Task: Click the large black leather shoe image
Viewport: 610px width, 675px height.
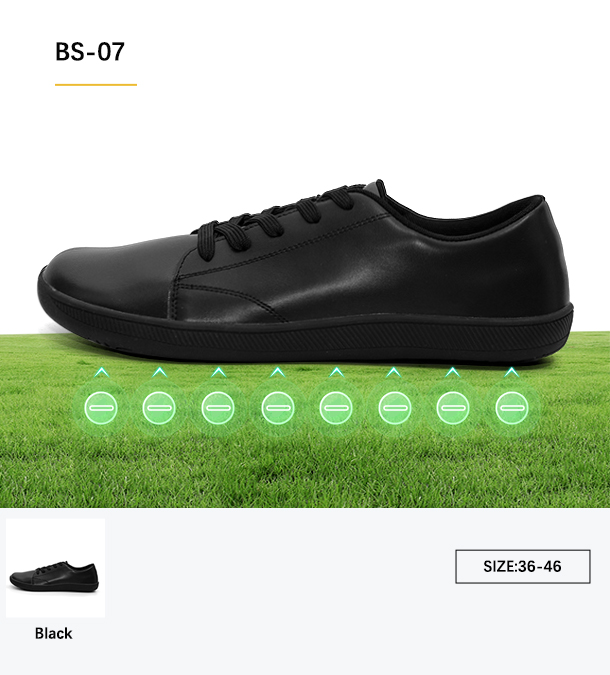Action: pyautogui.click(x=305, y=272)
